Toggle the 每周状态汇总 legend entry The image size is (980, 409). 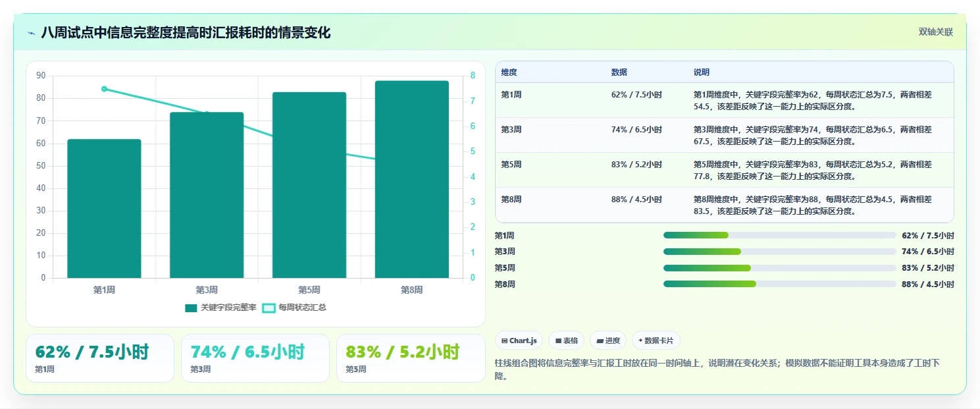point(294,308)
